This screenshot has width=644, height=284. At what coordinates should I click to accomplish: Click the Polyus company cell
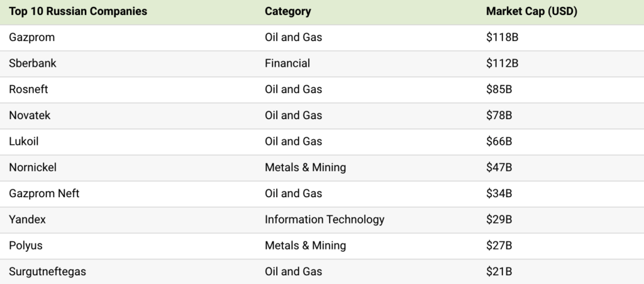click(26, 246)
